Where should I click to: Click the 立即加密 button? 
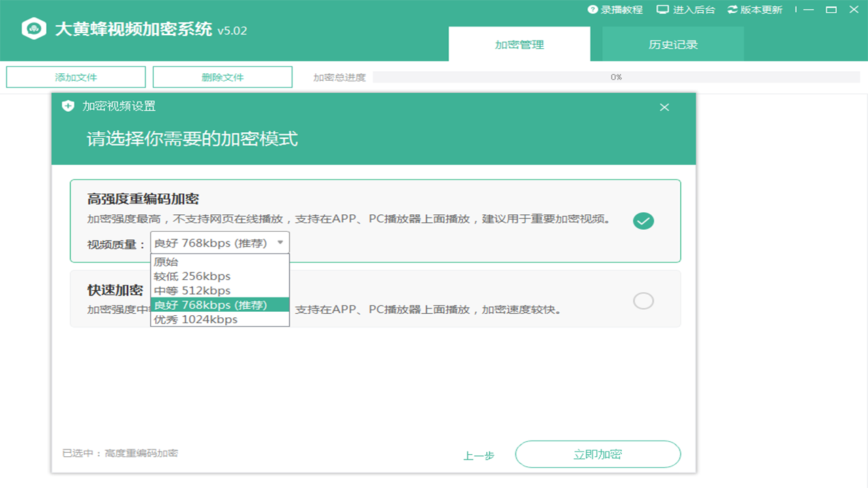pos(599,455)
